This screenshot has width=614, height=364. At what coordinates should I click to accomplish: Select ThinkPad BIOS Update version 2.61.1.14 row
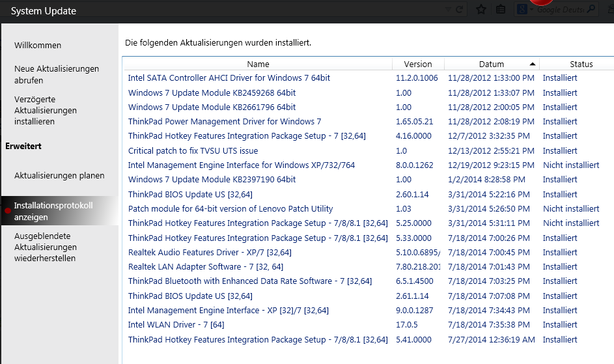(369, 296)
